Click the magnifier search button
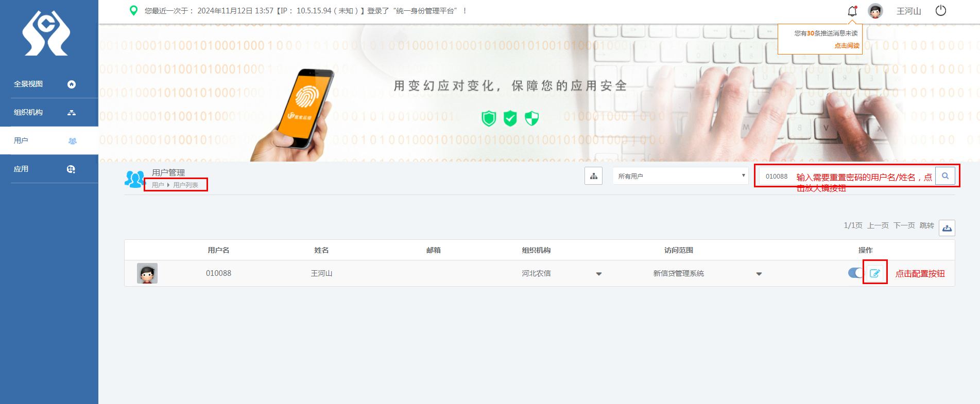Viewport: 980px width, 404px height. pyautogui.click(x=945, y=176)
